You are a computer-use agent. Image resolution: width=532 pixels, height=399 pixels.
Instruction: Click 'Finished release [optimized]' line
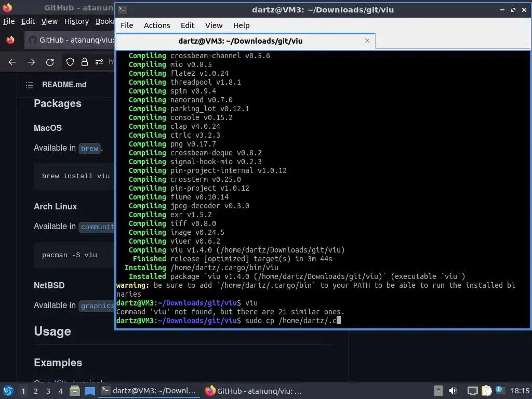point(232,259)
